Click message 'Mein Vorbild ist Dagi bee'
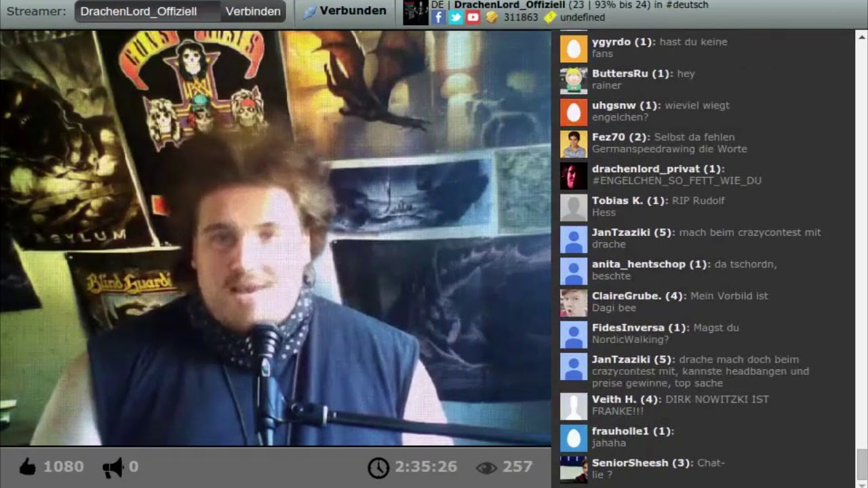The image size is (868, 488). tap(680, 302)
